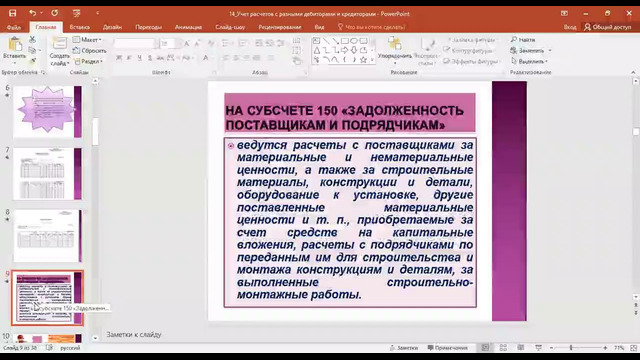This screenshot has width=640, height=360.
Task: Switch to Reading view icon
Action: point(521,348)
